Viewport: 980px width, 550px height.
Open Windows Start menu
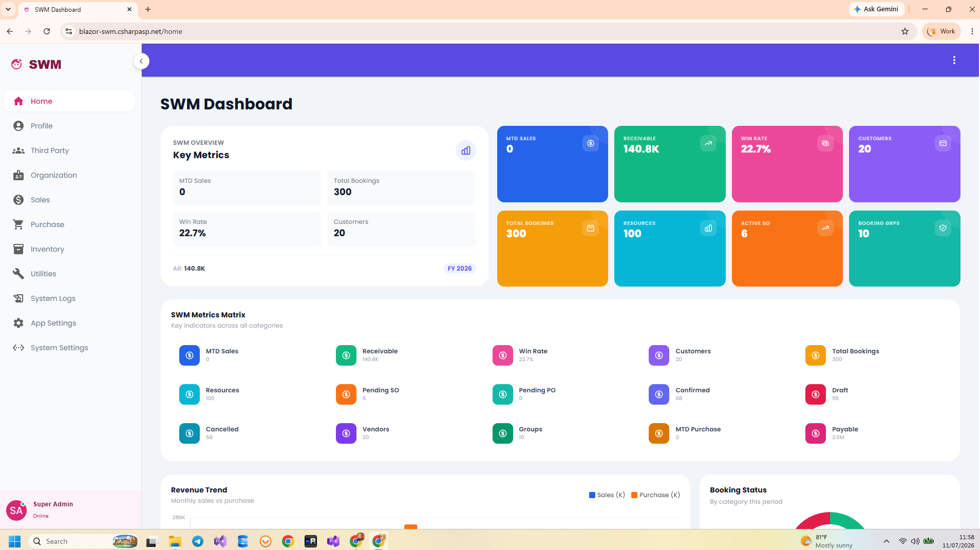click(x=14, y=541)
